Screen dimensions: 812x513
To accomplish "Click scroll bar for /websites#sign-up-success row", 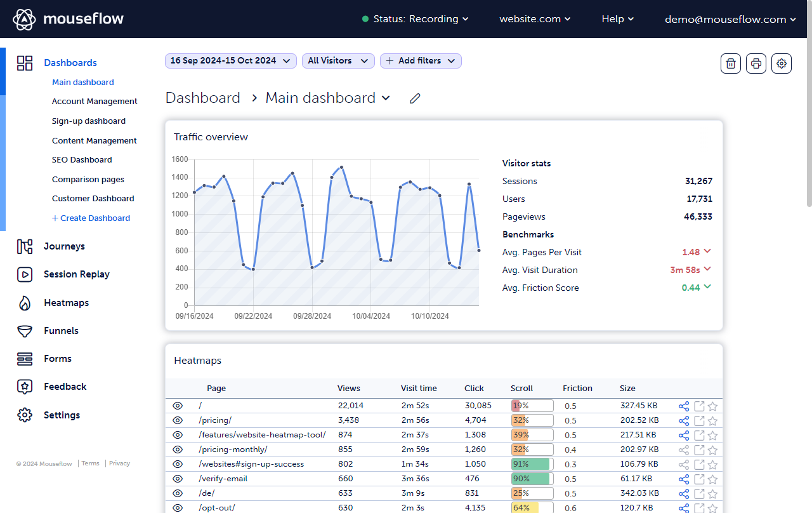I will 532,464.
